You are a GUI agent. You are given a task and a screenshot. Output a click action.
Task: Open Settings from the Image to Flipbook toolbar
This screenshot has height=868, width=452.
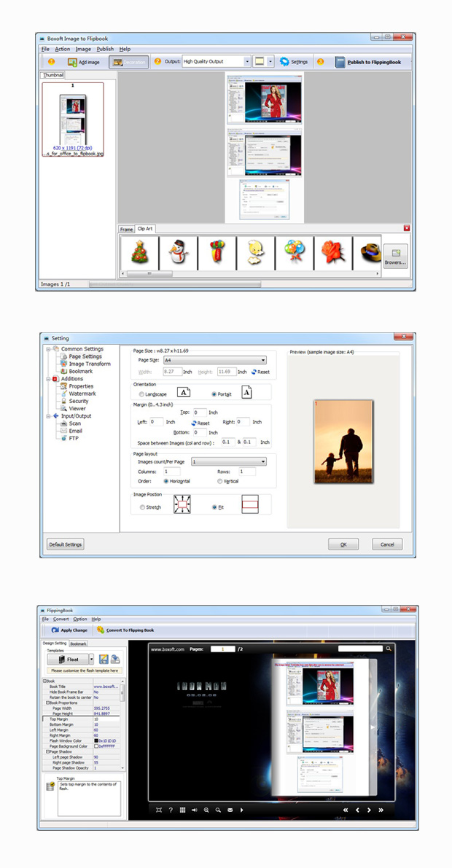point(294,62)
